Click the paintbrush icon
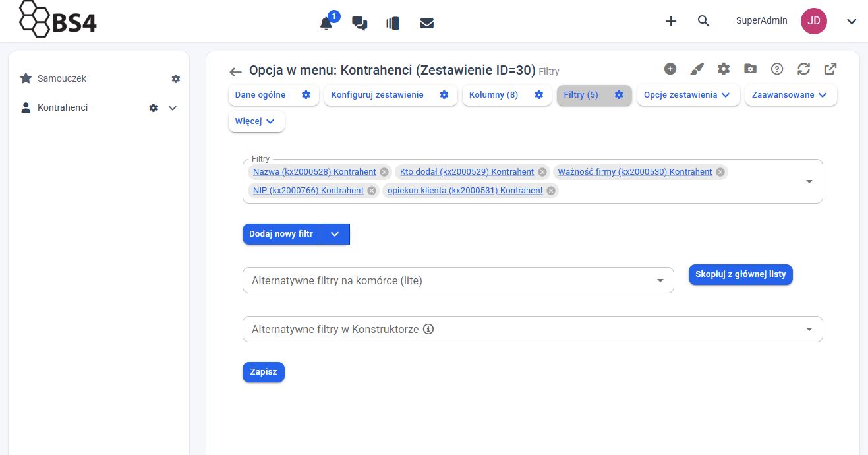This screenshot has height=455, width=868. click(x=697, y=69)
